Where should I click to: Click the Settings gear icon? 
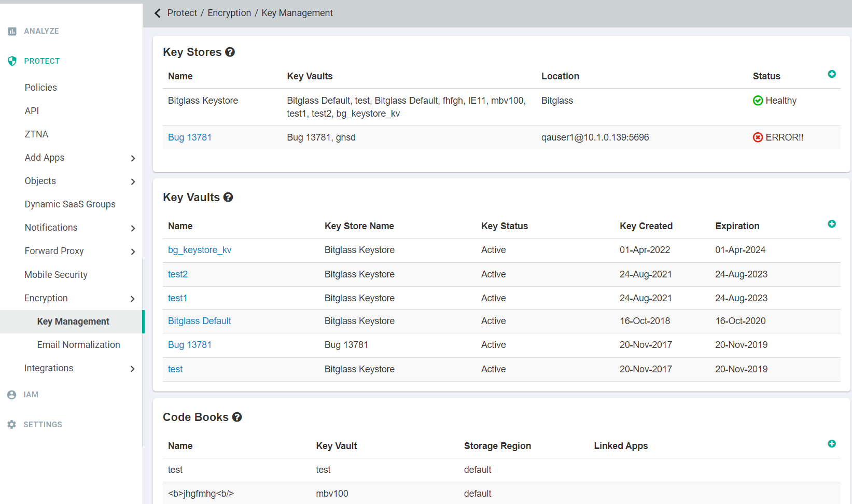point(12,425)
